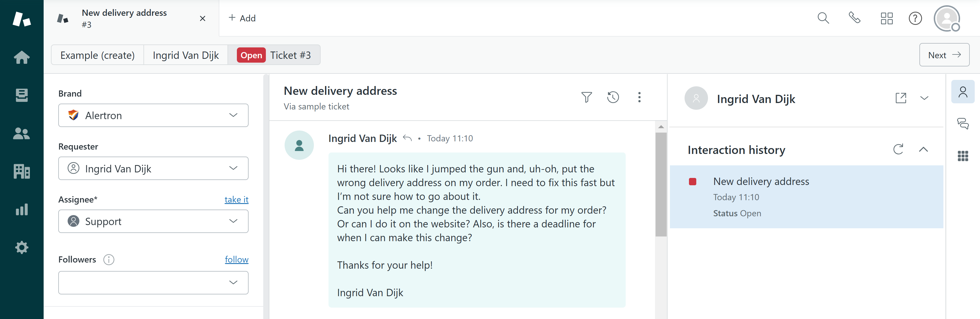Refresh the Interaction history list

[x=898, y=150]
